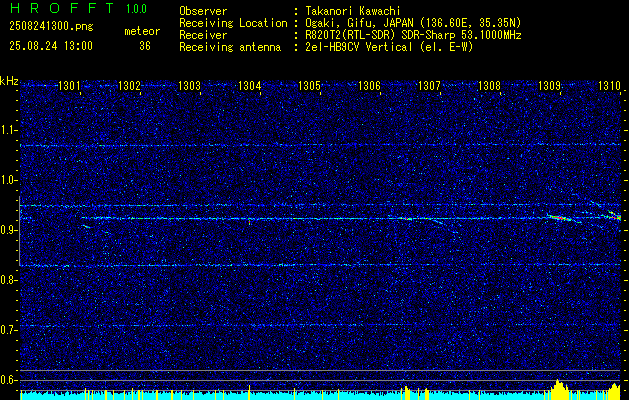Click the Receiving Location label

coord(233,23)
